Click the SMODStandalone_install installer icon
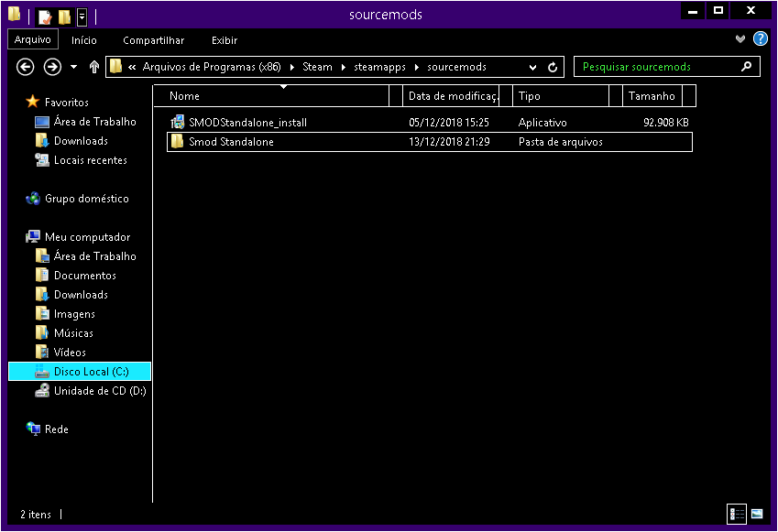Viewport: 778px width, 532px height. (x=177, y=122)
